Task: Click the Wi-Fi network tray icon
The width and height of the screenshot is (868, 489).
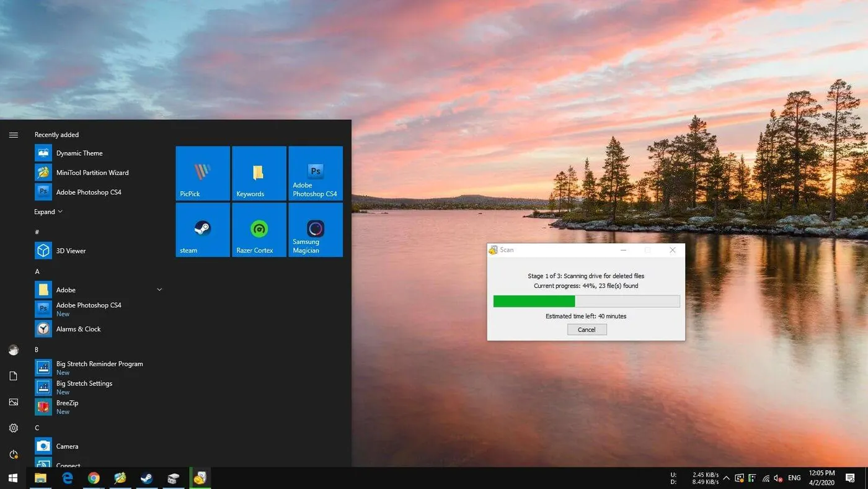Action: point(766,478)
